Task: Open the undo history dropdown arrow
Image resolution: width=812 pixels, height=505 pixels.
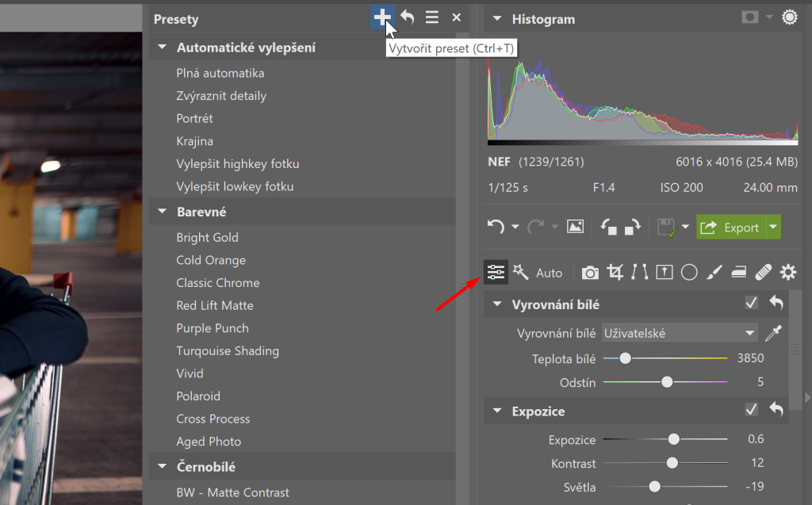Action: point(515,227)
